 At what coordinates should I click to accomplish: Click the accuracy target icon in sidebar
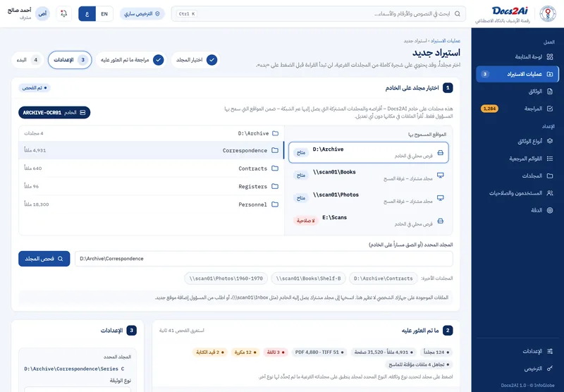tap(550, 210)
